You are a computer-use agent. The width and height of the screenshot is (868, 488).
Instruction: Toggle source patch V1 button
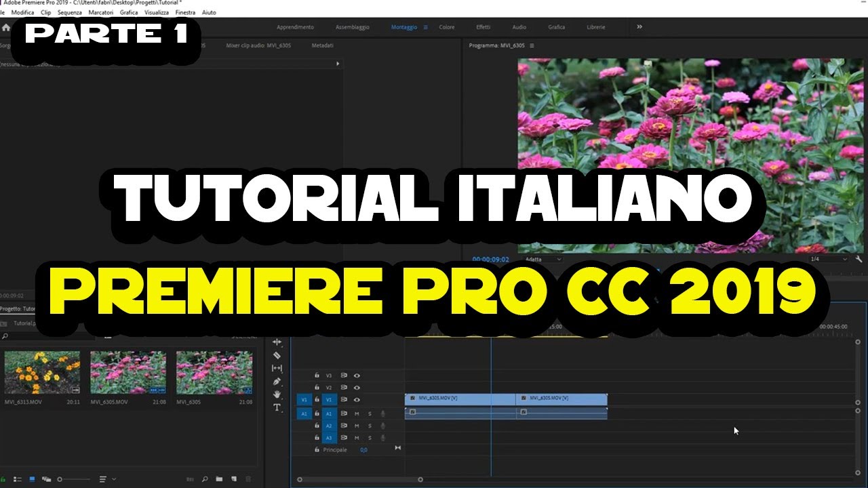click(x=304, y=400)
